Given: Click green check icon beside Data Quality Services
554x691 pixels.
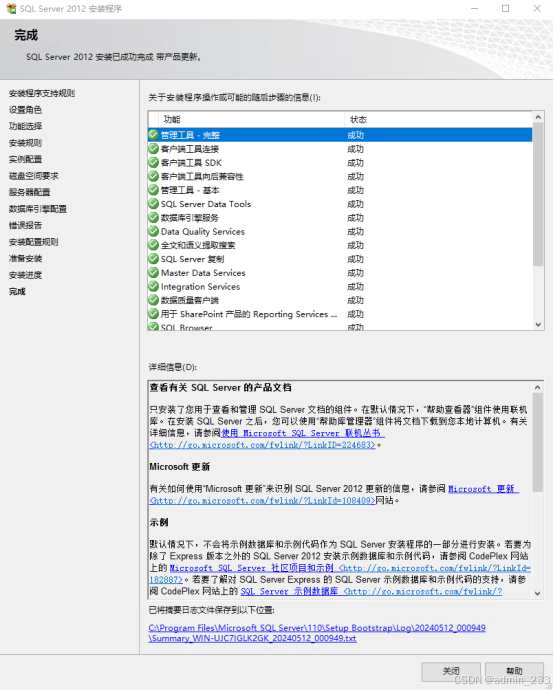Looking at the screenshot, I should (153, 231).
